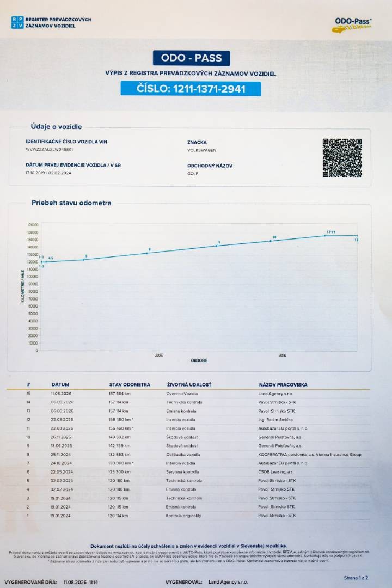
Task: Click the date 24.10.2024
Action: click(x=61, y=463)
